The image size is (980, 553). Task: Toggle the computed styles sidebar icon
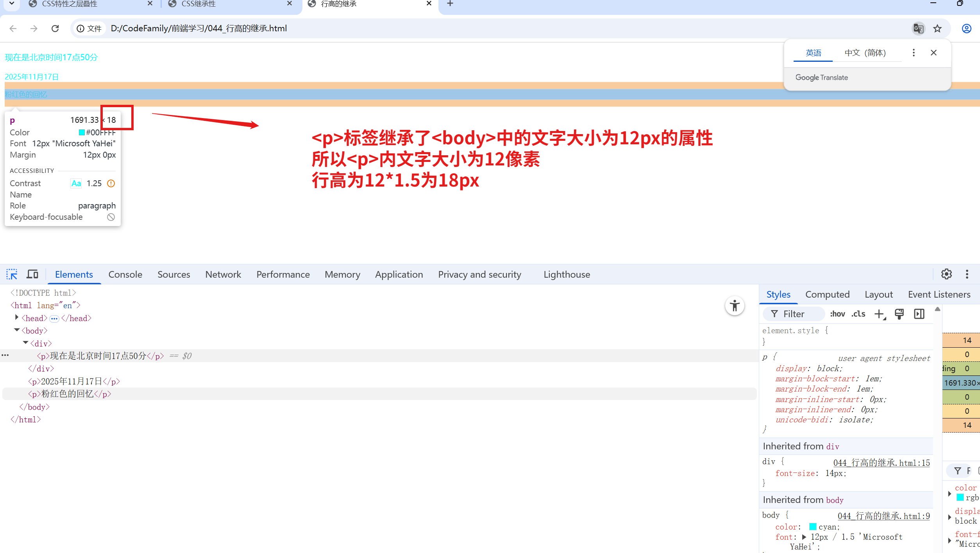point(919,314)
